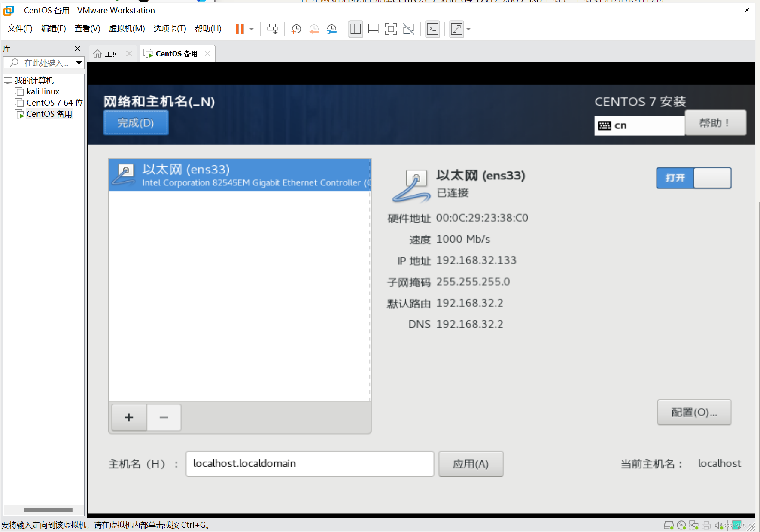
Task: Pause the running virtual machine
Action: (x=240, y=29)
